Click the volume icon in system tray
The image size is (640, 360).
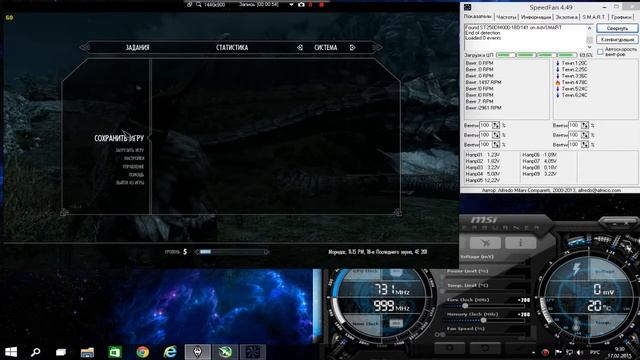pos(580,352)
